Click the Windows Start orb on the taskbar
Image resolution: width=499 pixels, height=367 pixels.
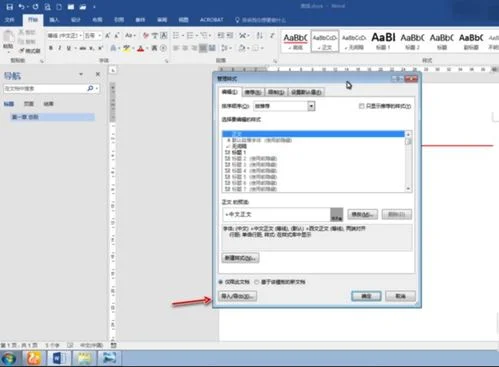pos(9,359)
